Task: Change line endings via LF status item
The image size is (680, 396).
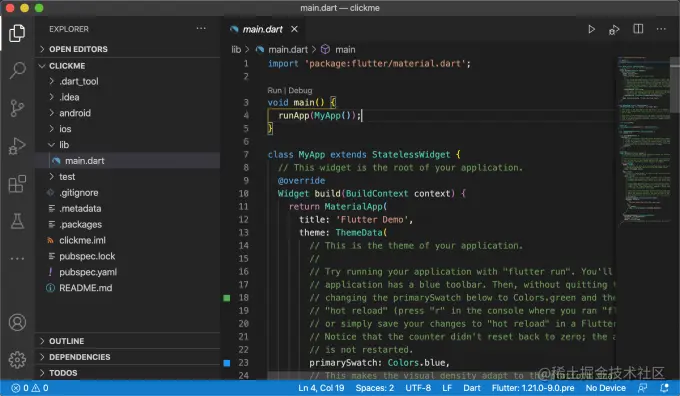Action: [447, 388]
